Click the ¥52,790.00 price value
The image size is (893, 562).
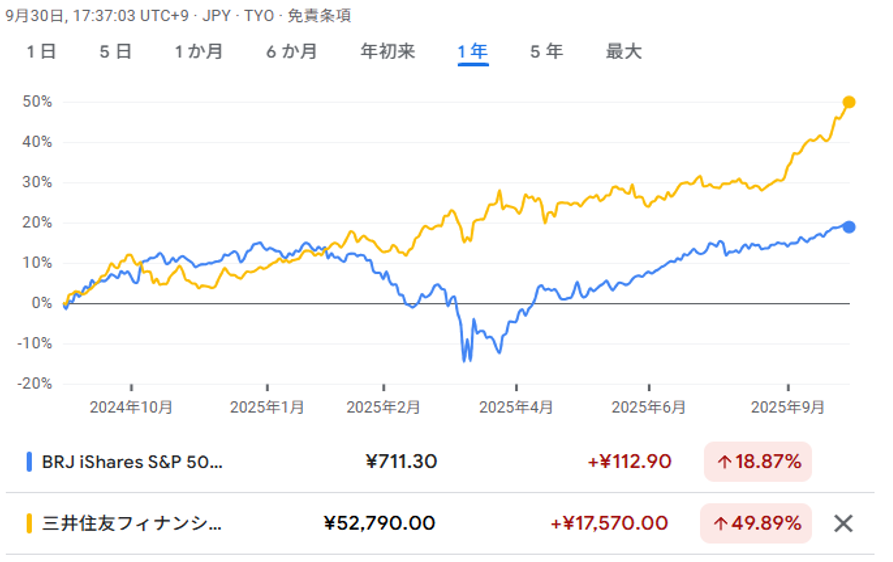tap(380, 523)
